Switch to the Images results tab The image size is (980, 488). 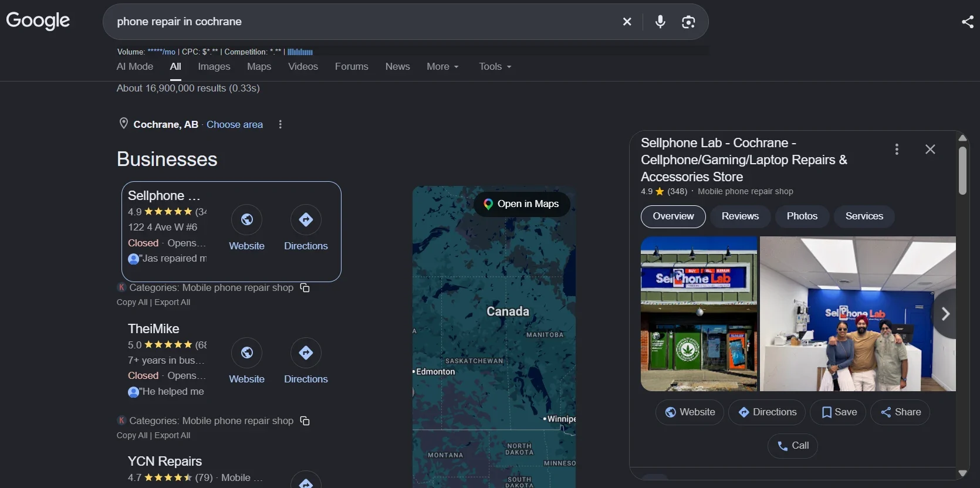[214, 66]
